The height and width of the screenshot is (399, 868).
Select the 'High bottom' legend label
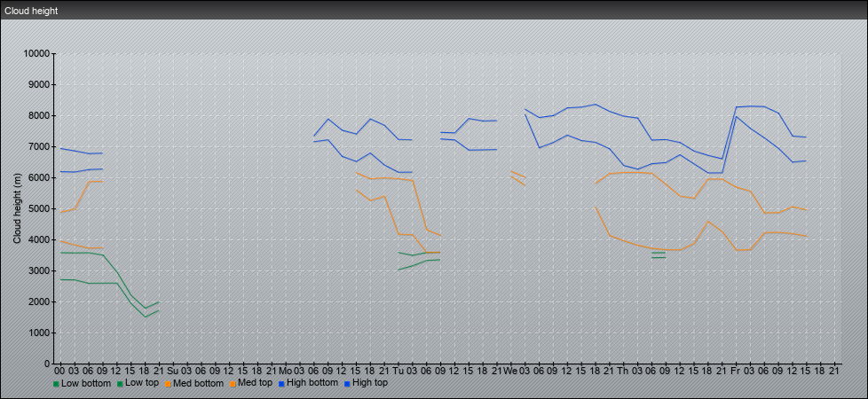pyautogui.click(x=312, y=383)
